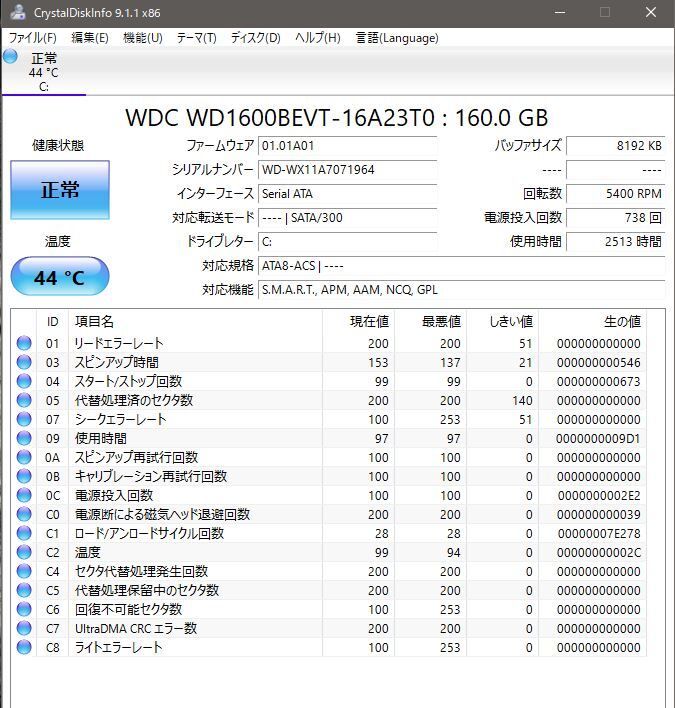Minimize the CrystalDiskInfo window
The width and height of the screenshot is (675, 708).
[560, 12]
